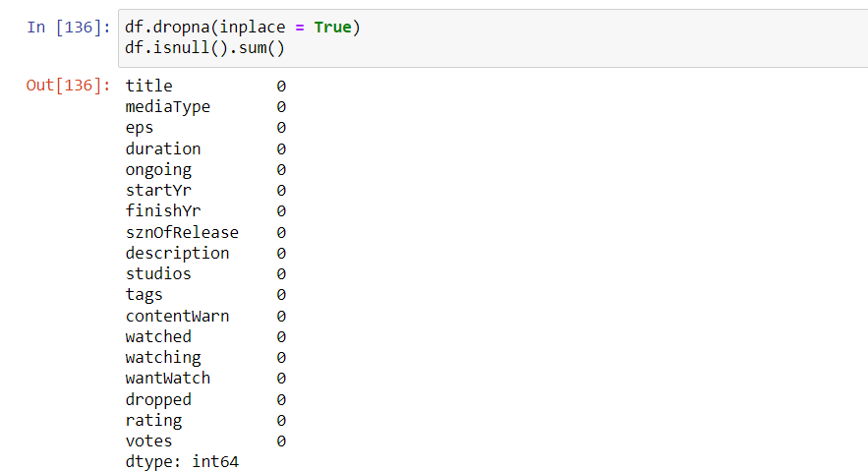The width and height of the screenshot is (868, 471).
Task: Click the duration row in output
Action: pos(163,149)
